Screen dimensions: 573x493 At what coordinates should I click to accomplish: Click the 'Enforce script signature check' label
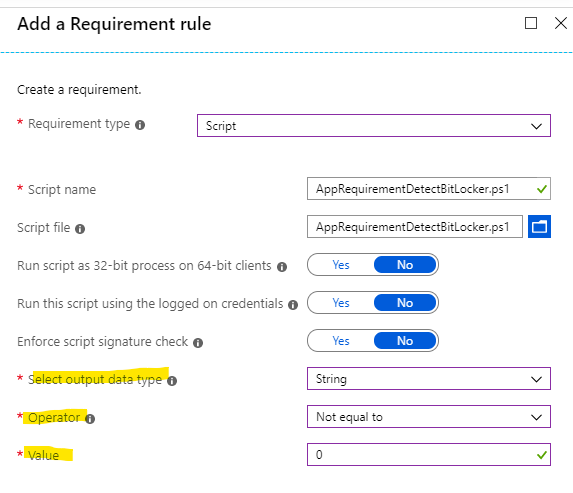click(x=102, y=342)
